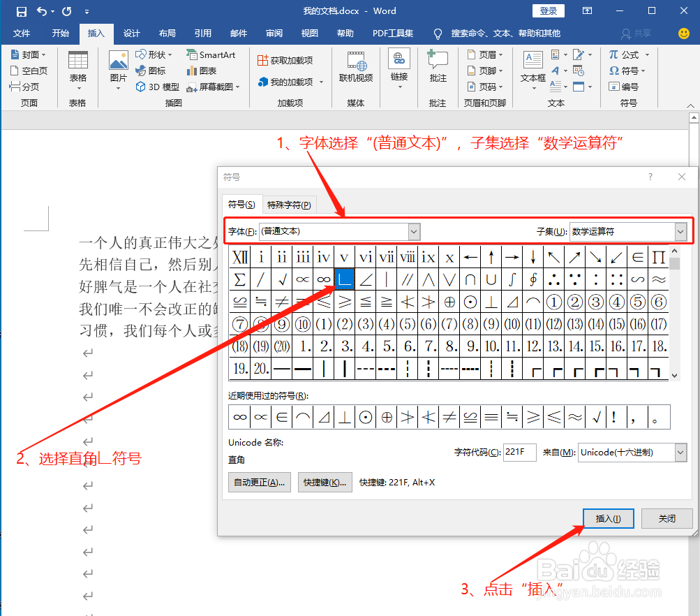700x616 pixels.
Task: Click the smiley feedback icon
Action: point(683,34)
